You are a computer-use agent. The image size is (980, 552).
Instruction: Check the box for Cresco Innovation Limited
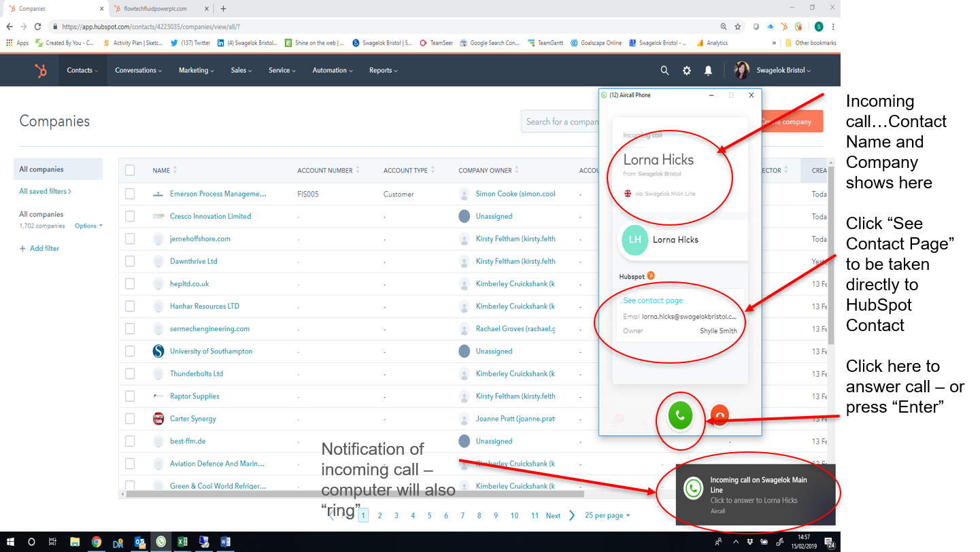click(130, 216)
